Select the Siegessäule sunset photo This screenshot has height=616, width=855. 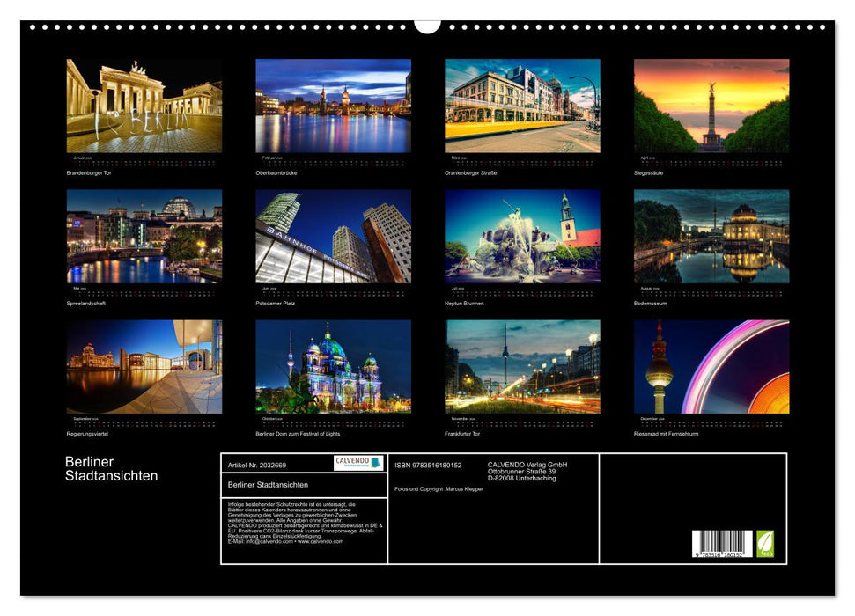point(711,106)
